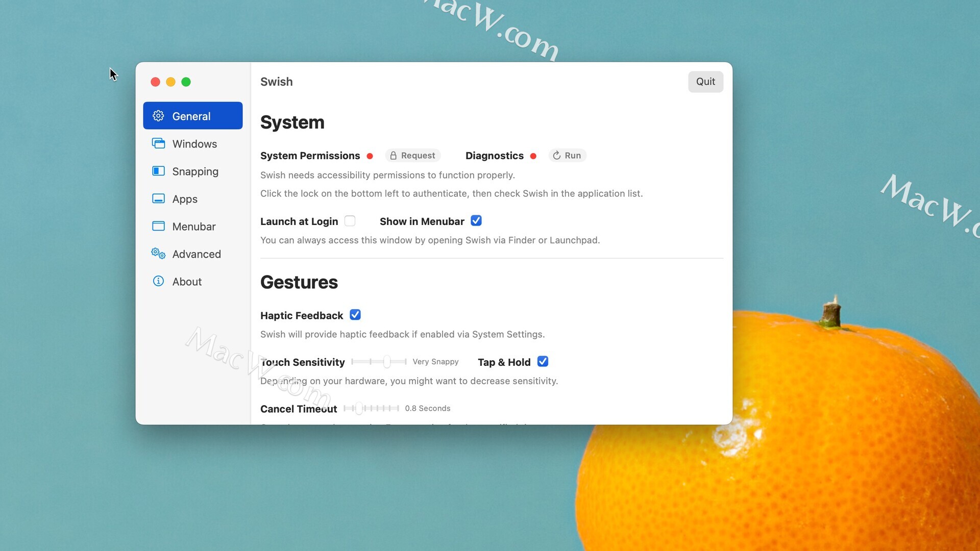Click the yellow minimize window button

(171, 82)
